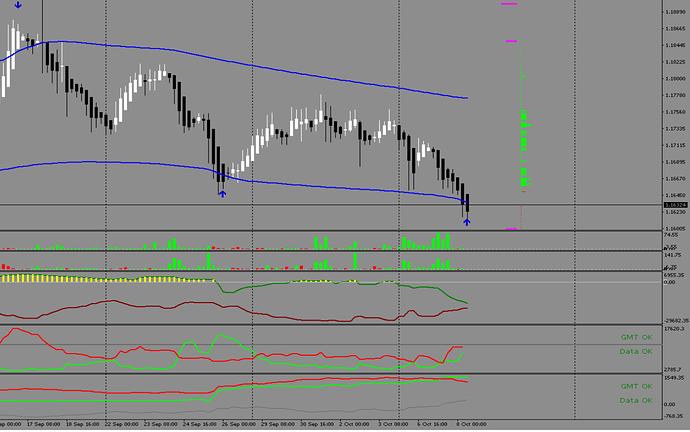Select the blue up arrow at the mid-chart low

click(222, 192)
